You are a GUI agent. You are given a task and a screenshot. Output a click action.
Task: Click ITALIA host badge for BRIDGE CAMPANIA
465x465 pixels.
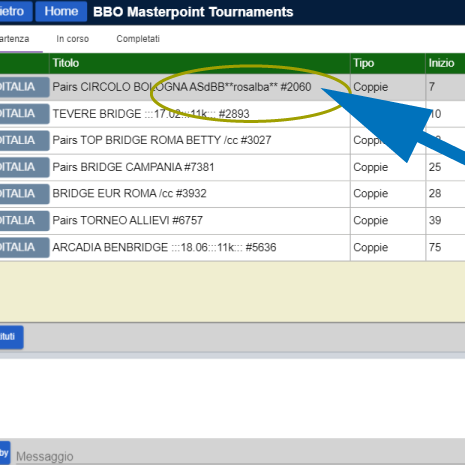(x=24, y=167)
